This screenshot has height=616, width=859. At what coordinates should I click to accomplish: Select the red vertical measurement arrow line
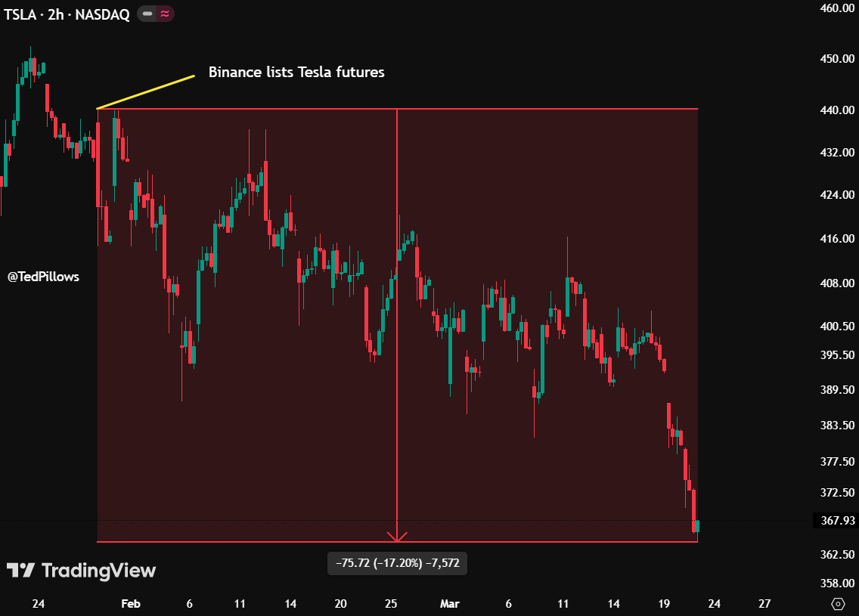[x=397, y=325]
